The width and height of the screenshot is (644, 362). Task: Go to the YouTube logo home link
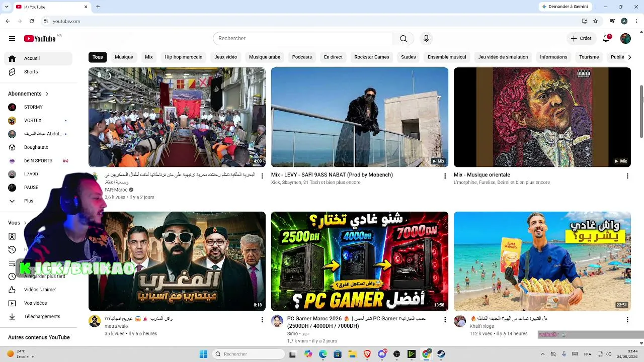point(40,39)
